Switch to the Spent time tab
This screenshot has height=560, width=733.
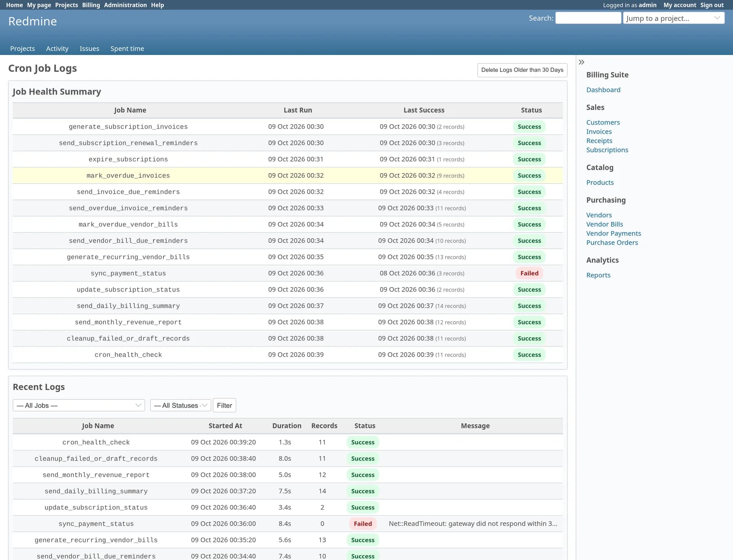[127, 48]
